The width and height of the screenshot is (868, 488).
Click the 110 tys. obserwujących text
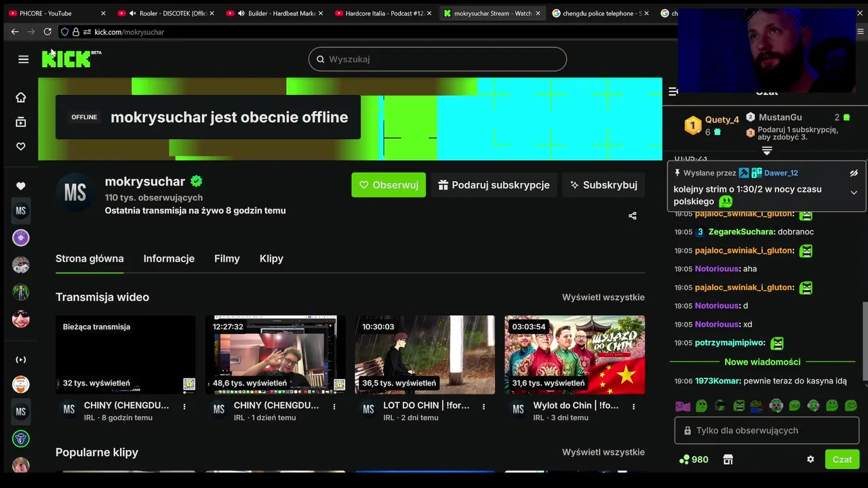coord(154,197)
